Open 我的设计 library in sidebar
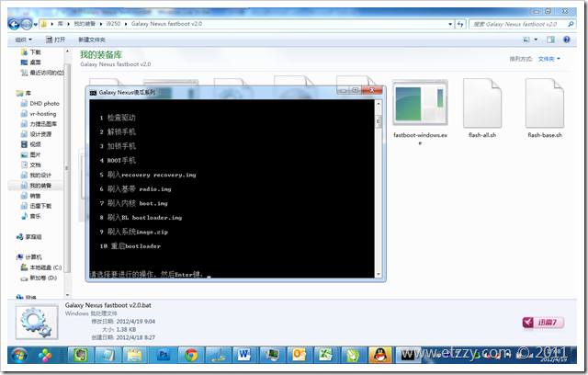Image resolution: width=588 pixels, height=375 pixels. click(36, 175)
